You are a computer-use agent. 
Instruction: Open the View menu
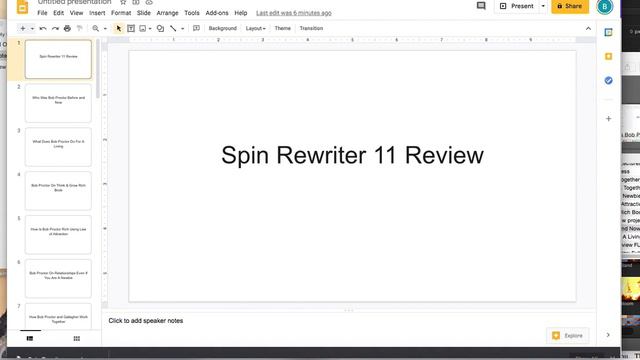[x=76, y=13]
